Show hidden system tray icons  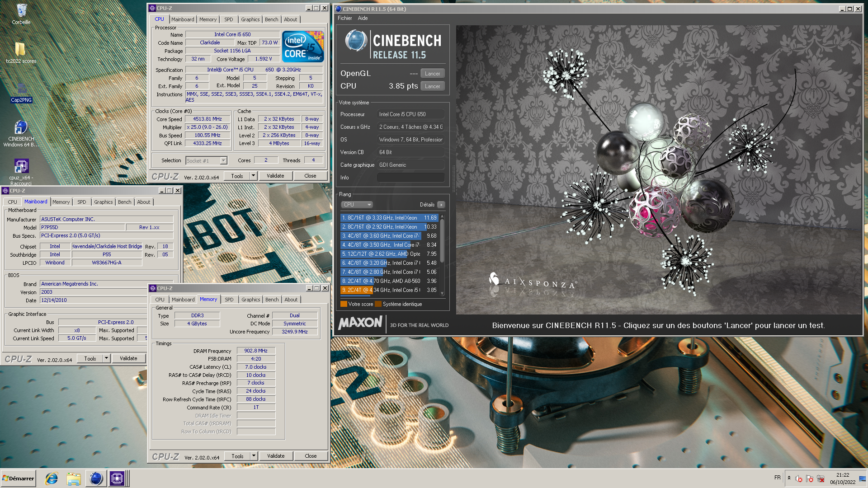(789, 478)
